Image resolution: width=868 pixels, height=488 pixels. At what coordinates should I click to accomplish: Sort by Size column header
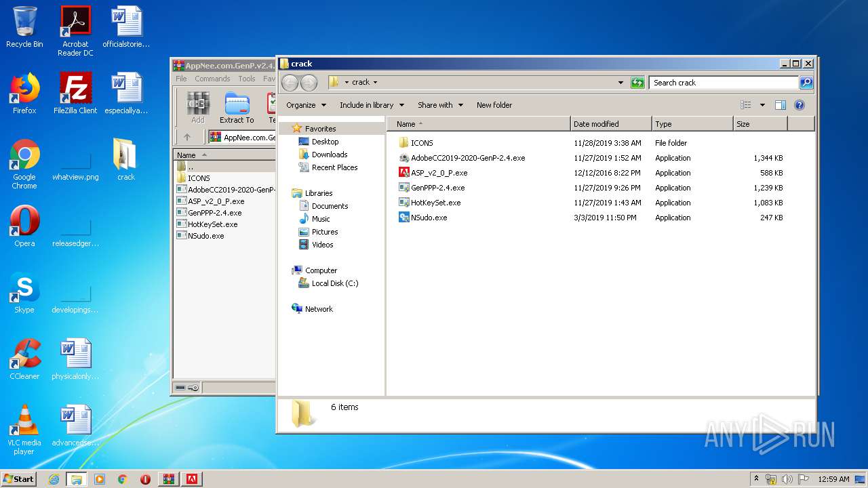coord(760,124)
